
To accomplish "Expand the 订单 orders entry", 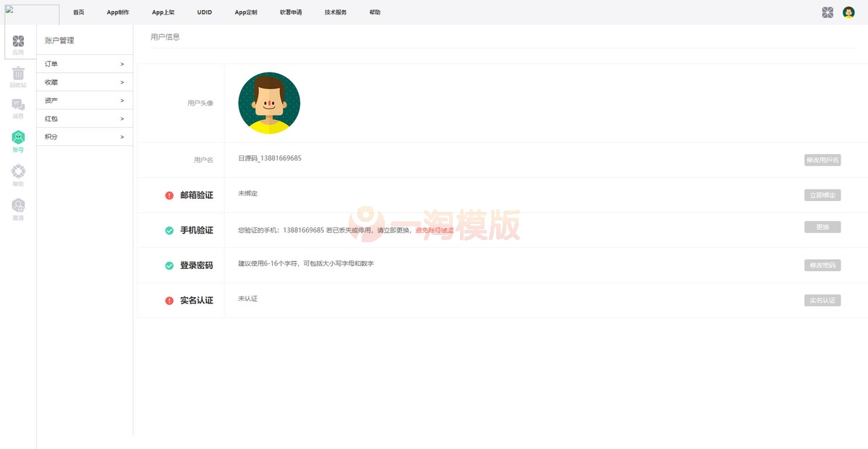I will pyautogui.click(x=85, y=64).
